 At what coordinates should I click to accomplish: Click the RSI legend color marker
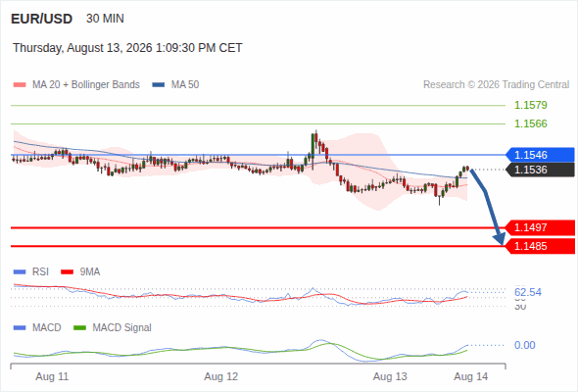tap(20, 272)
